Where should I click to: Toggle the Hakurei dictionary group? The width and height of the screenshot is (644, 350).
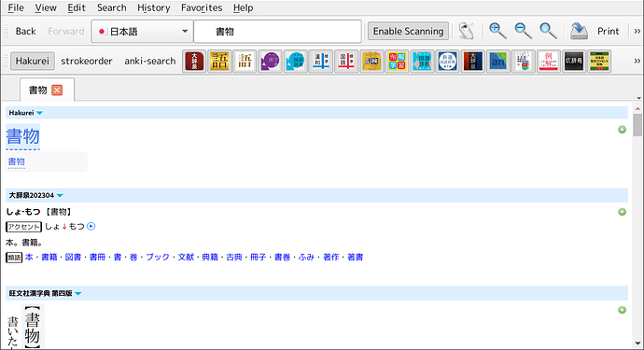pos(33,62)
